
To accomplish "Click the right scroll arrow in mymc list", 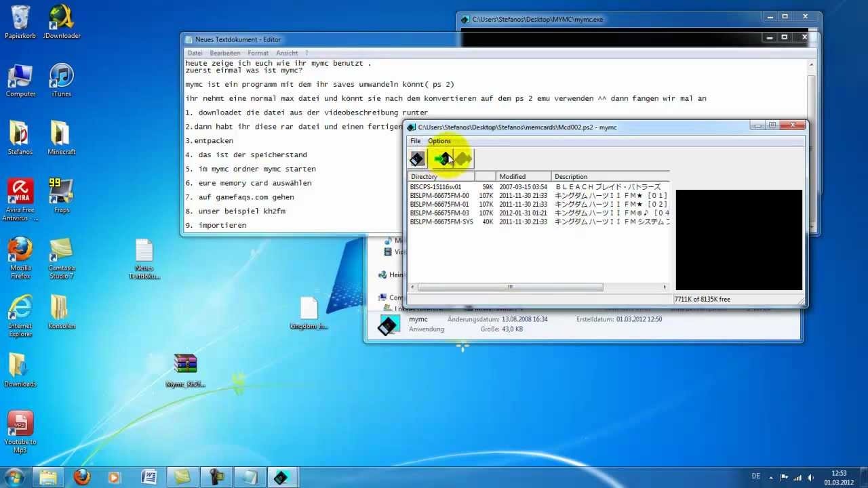I will pos(665,287).
